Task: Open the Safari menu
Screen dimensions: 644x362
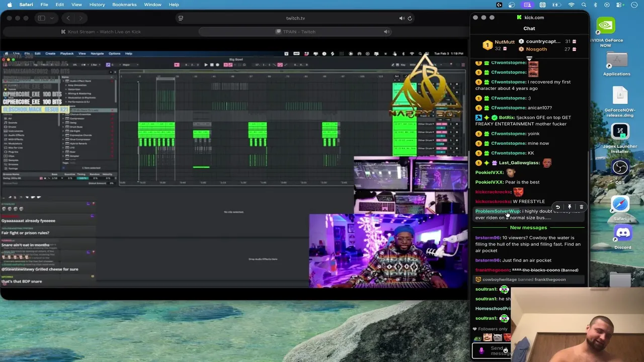Action: coord(26,5)
